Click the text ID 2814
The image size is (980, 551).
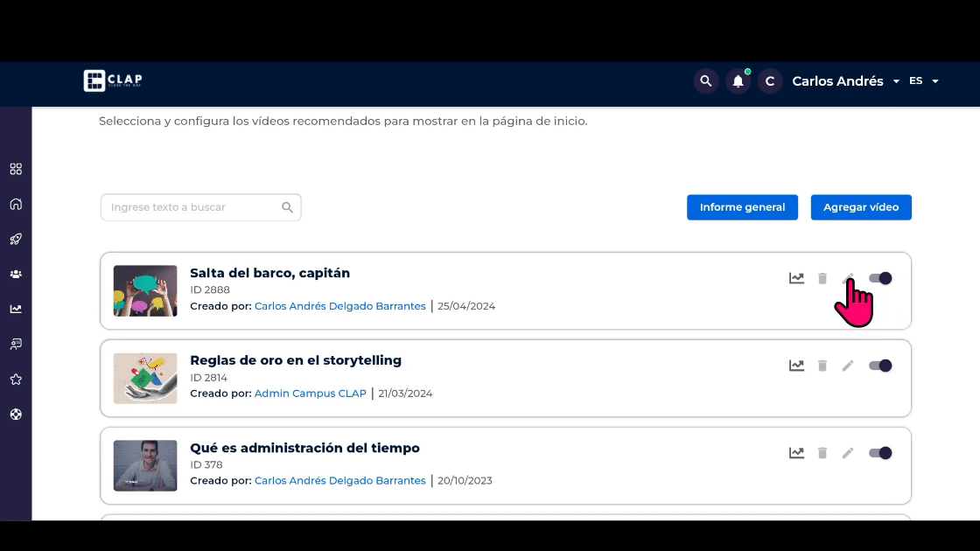(x=209, y=378)
